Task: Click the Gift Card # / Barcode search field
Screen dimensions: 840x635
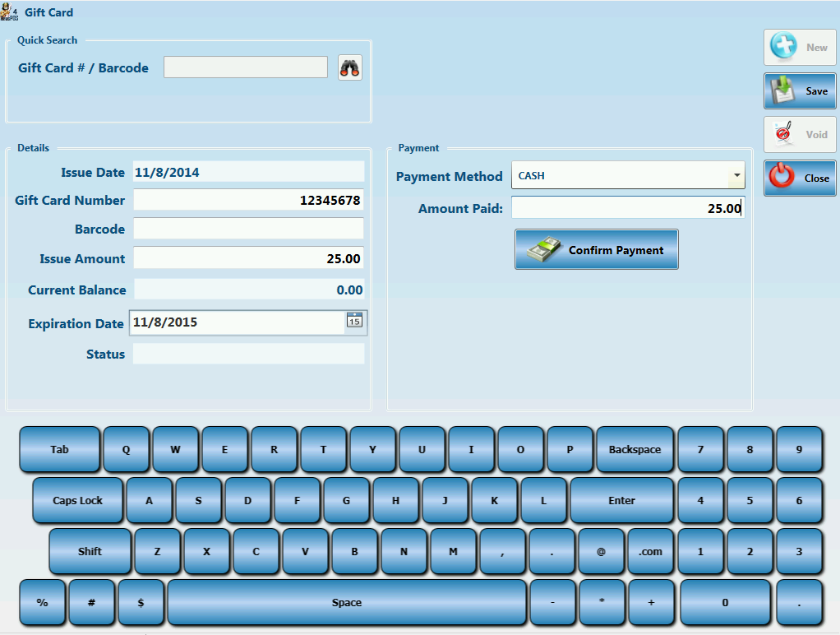Action: [246, 67]
